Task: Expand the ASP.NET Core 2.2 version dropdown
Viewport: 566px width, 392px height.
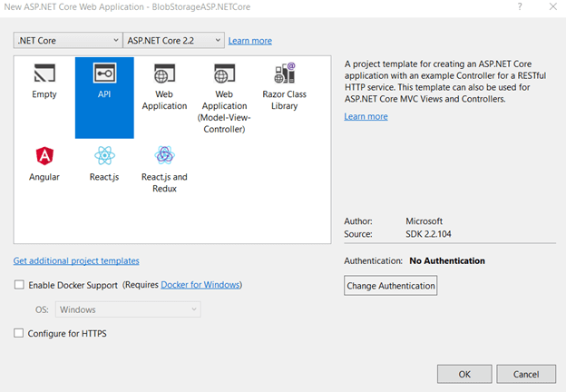Action: pos(173,40)
